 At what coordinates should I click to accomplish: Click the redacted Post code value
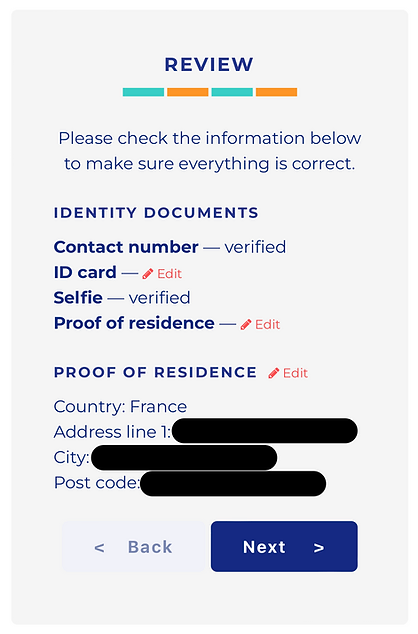tap(233, 484)
